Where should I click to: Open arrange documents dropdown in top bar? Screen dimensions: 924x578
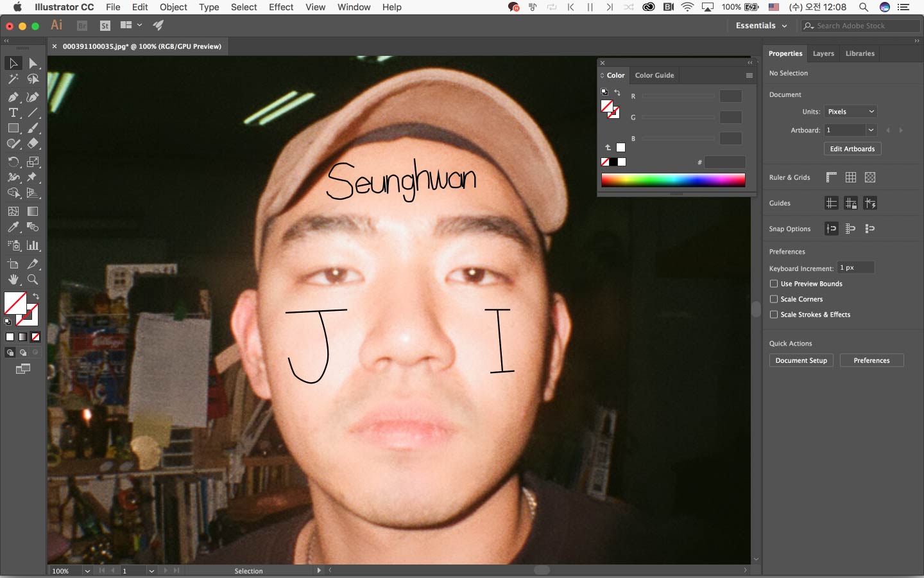pos(131,25)
